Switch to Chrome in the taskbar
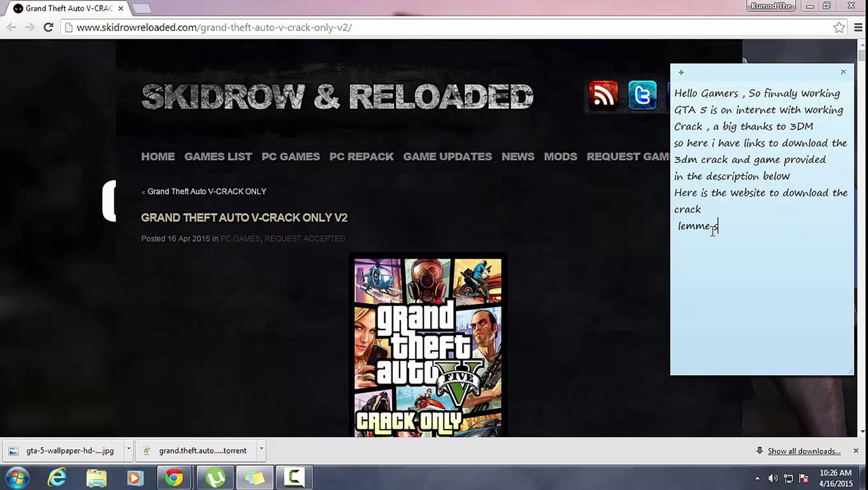 [174, 478]
